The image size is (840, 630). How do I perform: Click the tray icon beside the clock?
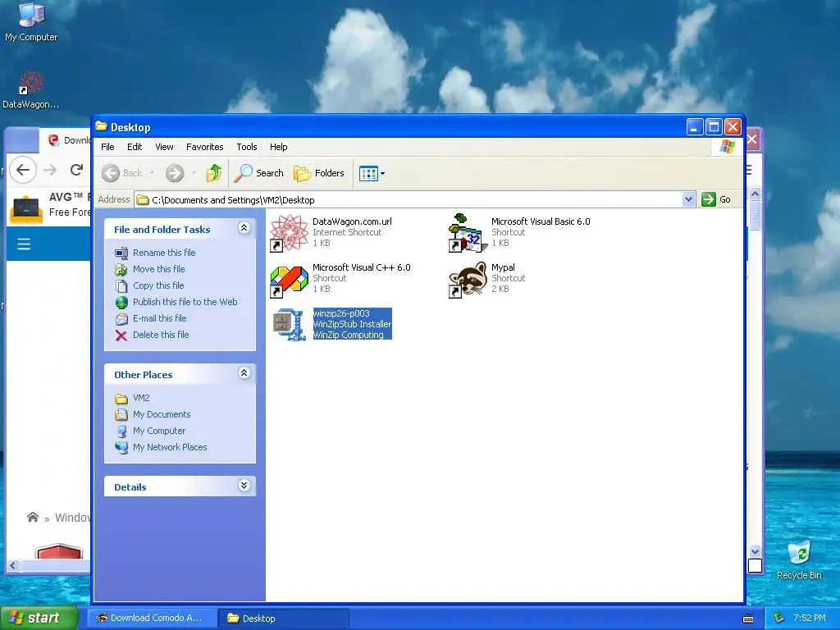click(779, 618)
